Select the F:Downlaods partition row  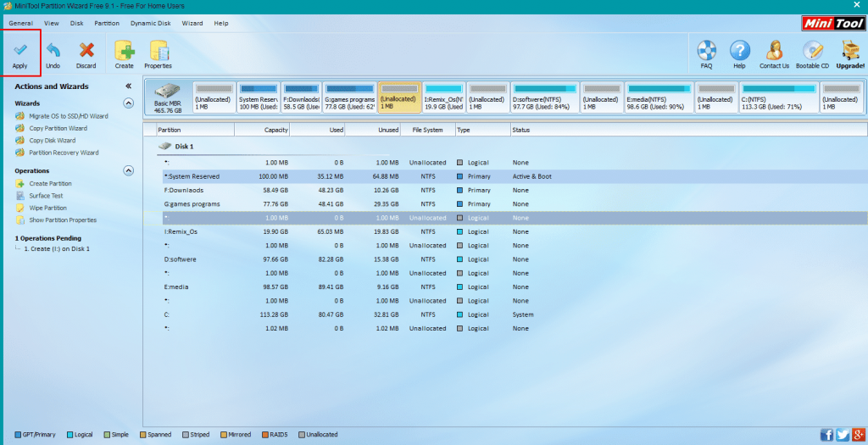pos(515,191)
